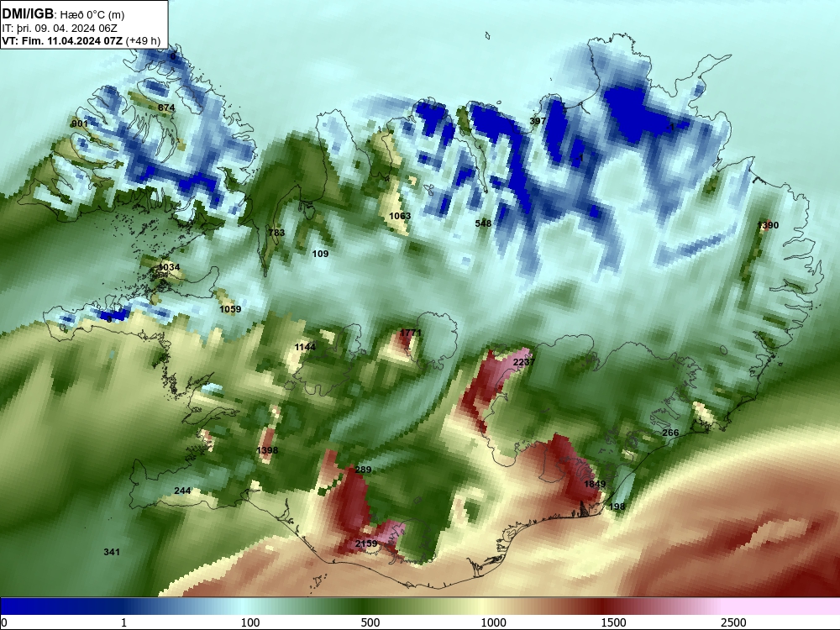Select the 1771 map value
Image resolution: width=840 pixels, height=630 pixels.
pyautogui.click(x=411, y=333)
